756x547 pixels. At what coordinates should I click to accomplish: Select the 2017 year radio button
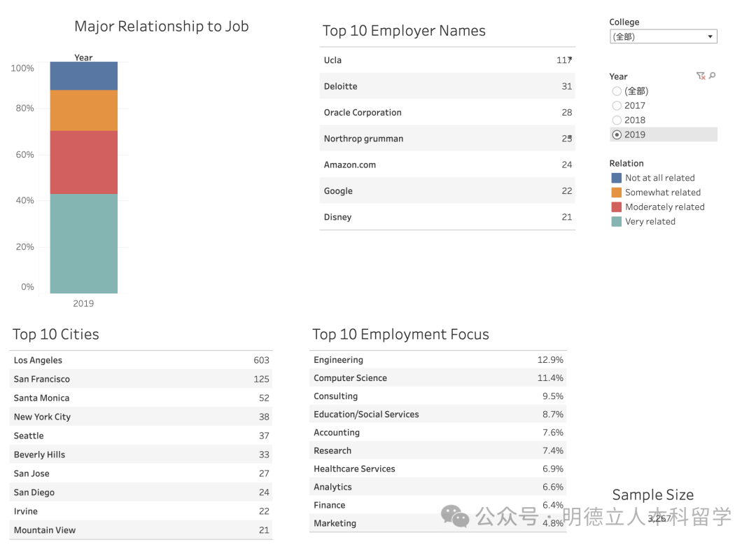(x=617, y=106)
